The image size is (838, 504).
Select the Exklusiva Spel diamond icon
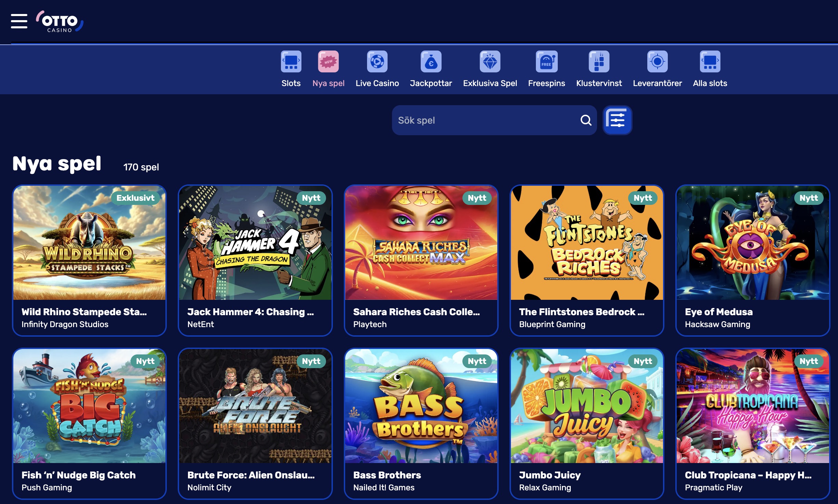click(490, 62)
